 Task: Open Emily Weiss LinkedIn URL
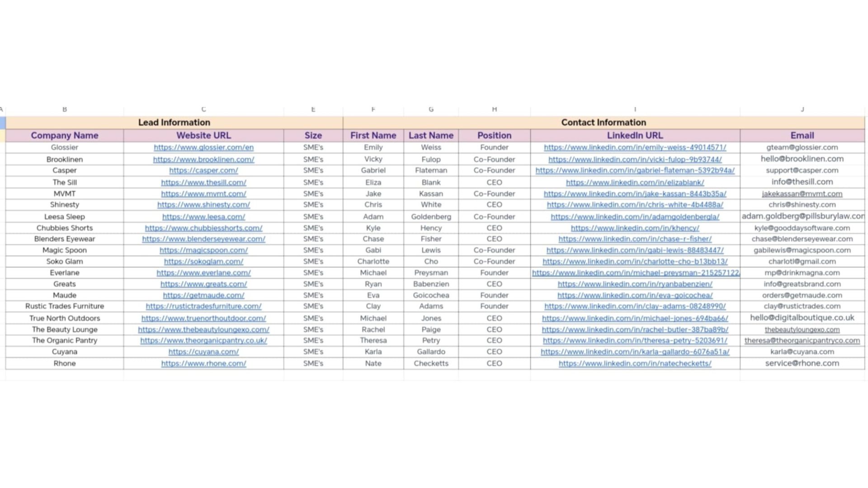click(x=635, y=147)
